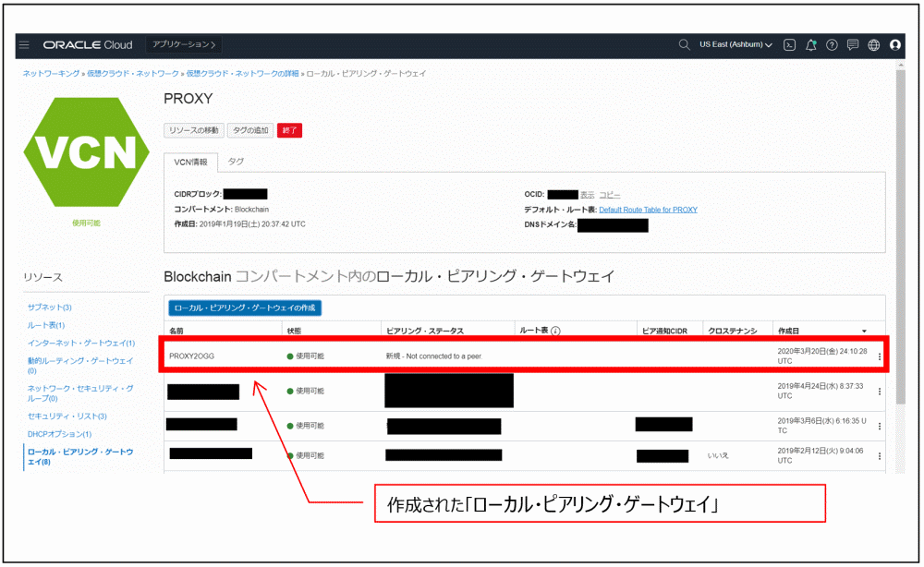Click the ルート表 info icon

tap(555, 331)
